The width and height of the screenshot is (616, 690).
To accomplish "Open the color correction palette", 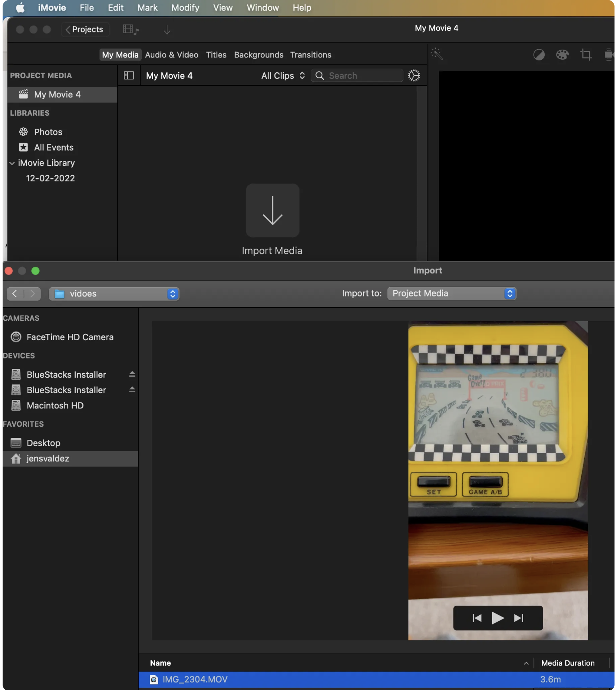I will click(563, 54).
